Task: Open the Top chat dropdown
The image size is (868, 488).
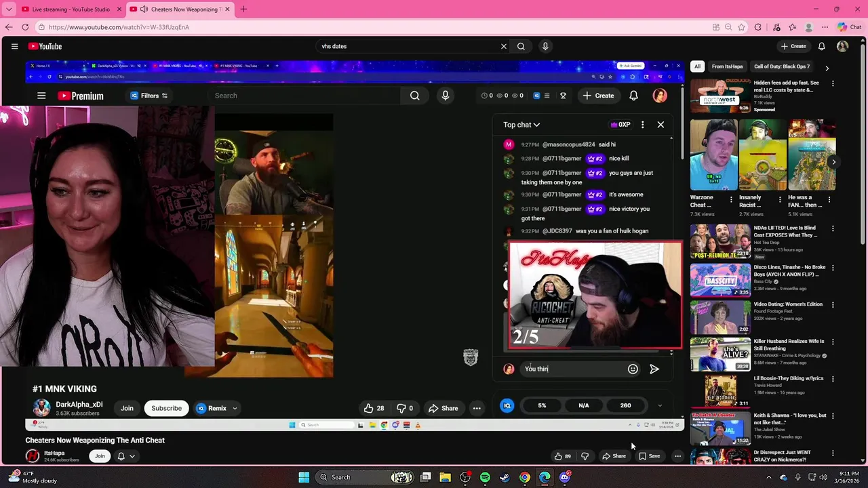Action: pyautogui.click(x=521, y=125)
